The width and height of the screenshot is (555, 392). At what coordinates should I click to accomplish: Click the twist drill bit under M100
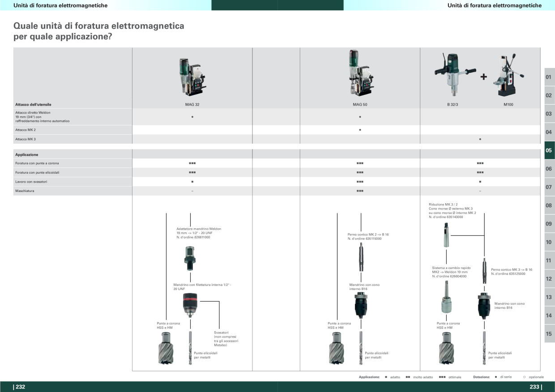(x=484, y=348)
